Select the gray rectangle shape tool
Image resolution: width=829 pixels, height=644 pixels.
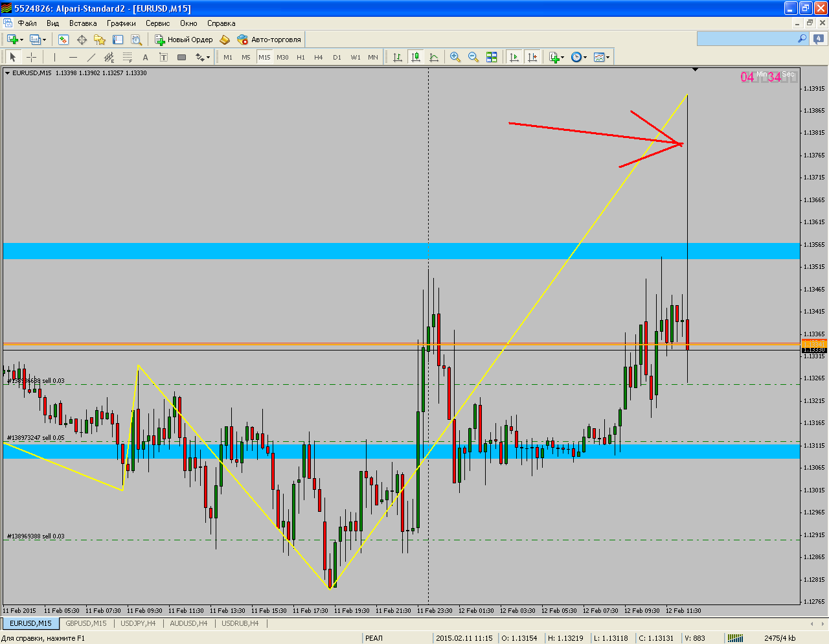coord(181,57)
